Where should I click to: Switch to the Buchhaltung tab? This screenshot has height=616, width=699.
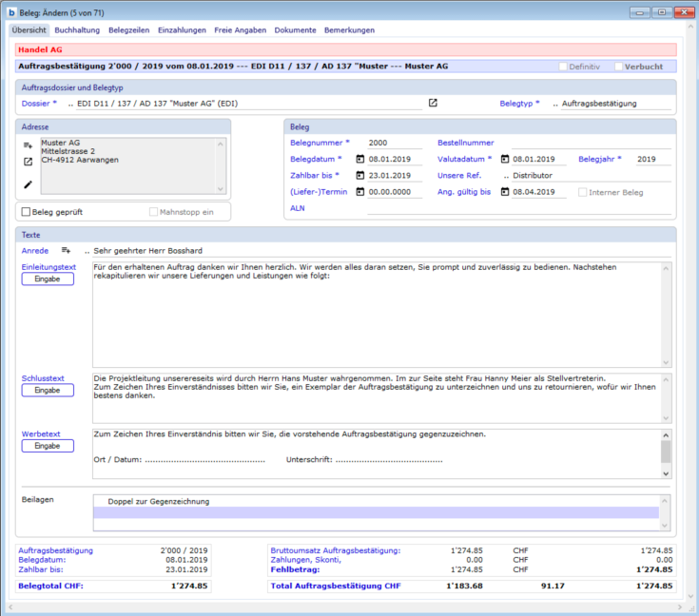point(77,29)
